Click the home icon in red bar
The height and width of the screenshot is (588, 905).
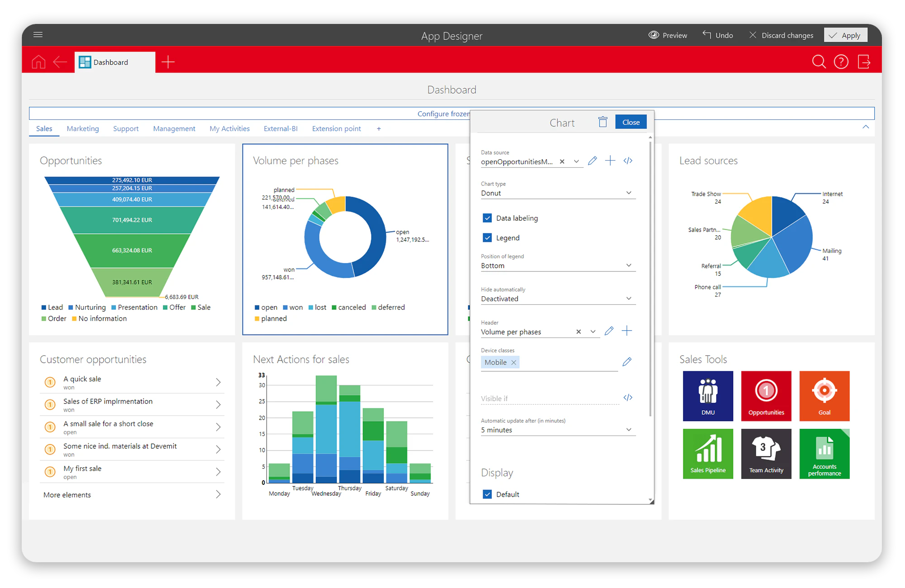click(38, 62)
